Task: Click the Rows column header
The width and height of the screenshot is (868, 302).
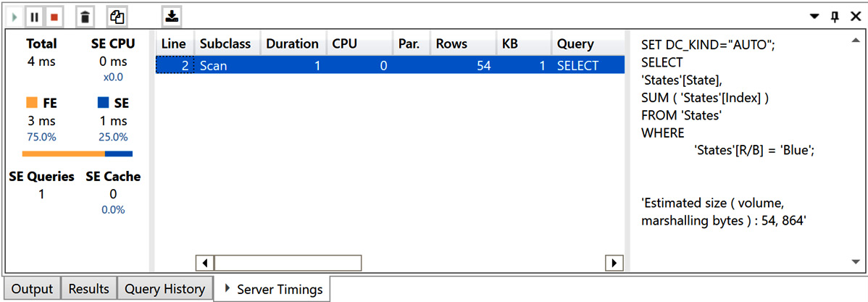Action: (451, 43)
